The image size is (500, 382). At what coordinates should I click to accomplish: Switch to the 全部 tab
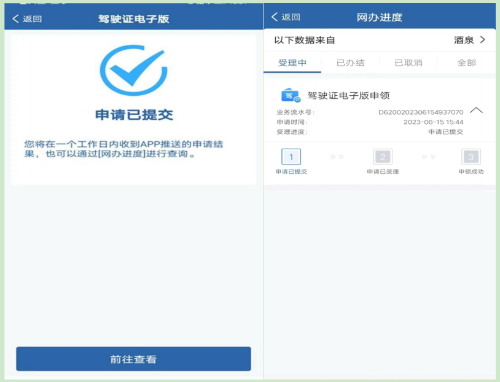pyautogui.click(x=466, y=63)
